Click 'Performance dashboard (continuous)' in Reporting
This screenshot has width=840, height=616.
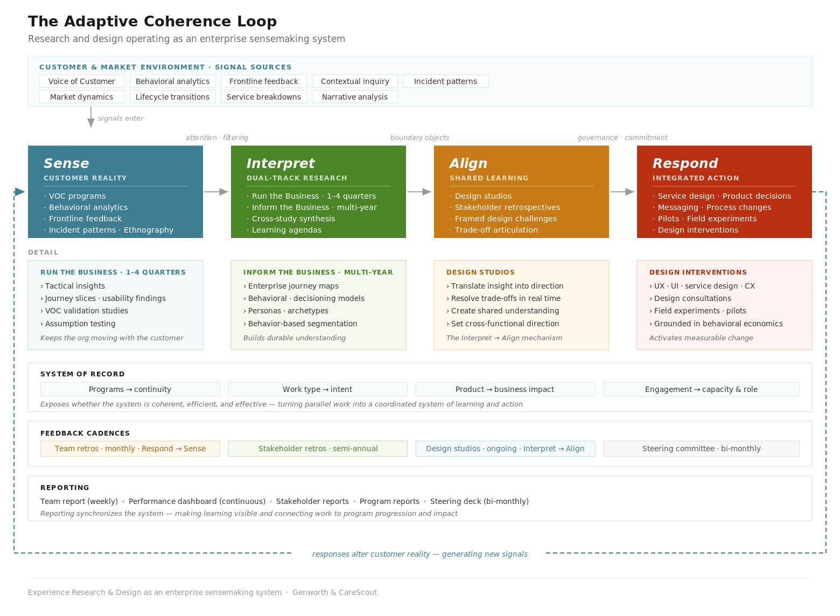pyautogui.click(x=197, y=501)
